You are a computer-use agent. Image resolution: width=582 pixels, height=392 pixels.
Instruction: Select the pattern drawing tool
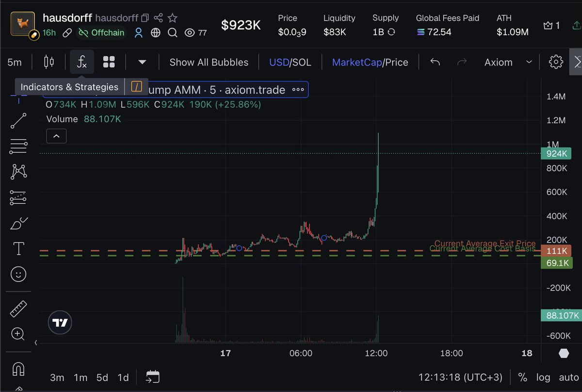tap(18, 171)
